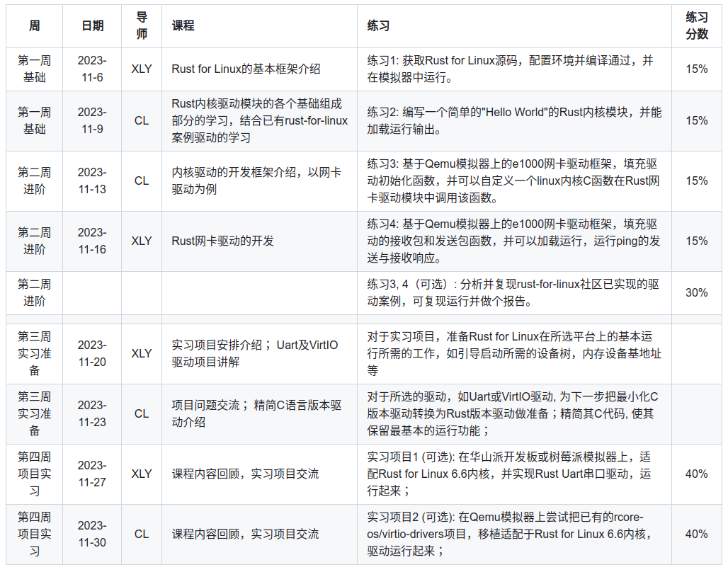The image size is (728, 572).
Task: Click 第二周进阶 in the 2023-11-16 row
Action: (35, 241)
